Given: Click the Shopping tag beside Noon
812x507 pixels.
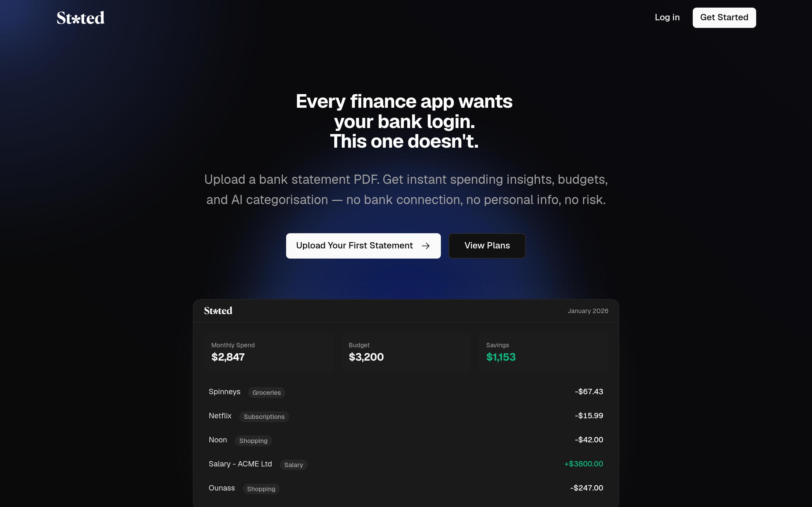Looking at the screenshot, I should point(253,440).
